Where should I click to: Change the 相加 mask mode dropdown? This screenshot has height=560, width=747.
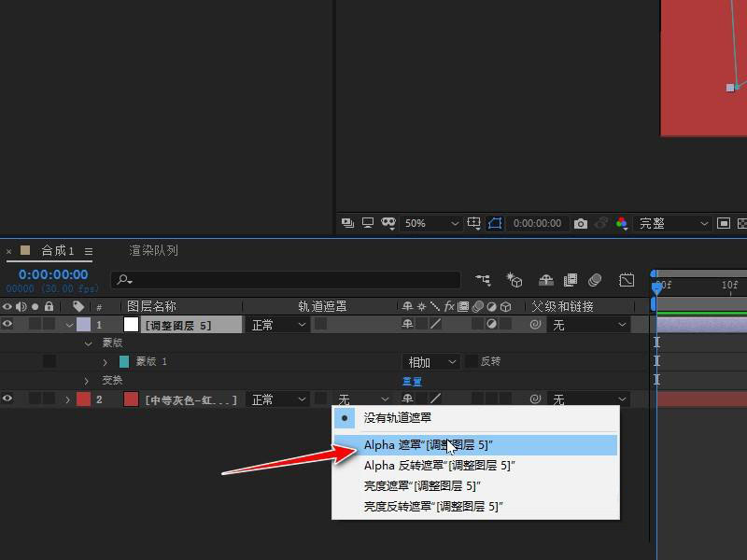(430, 361)
